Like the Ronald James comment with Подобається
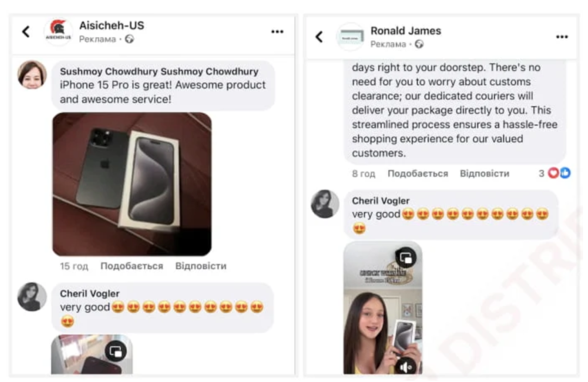The width and height of the screenshot is (588, 382). (x=418, y=173)
